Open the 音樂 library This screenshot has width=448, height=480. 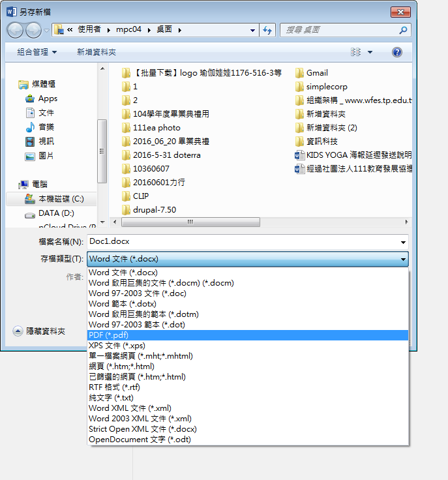click(40, 127)
